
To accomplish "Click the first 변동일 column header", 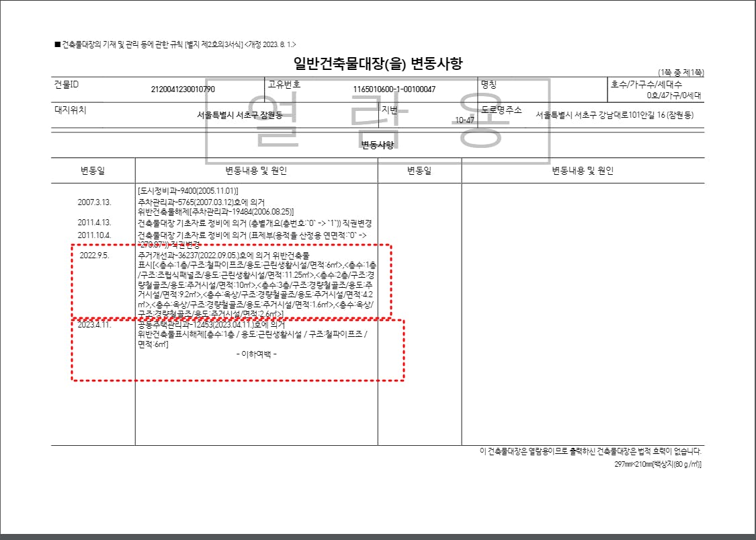I will (x=93, y=170).
